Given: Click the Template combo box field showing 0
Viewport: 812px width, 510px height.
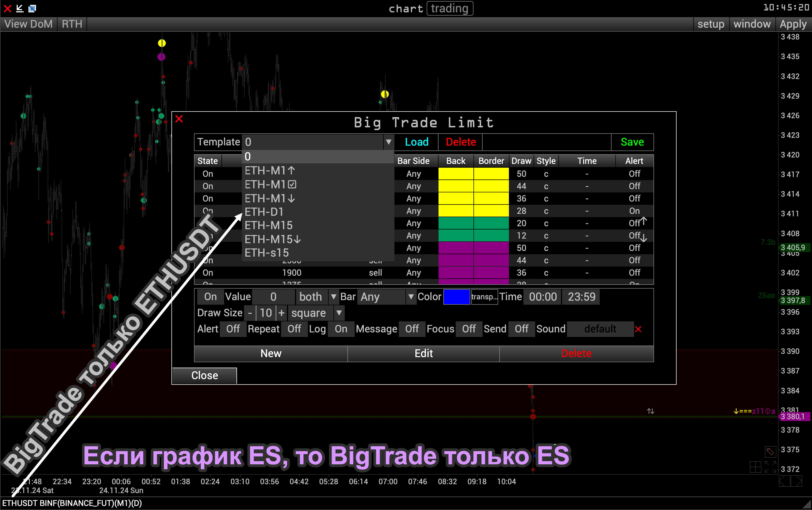Looking at the screenshot, I should [x=312, y=142].
